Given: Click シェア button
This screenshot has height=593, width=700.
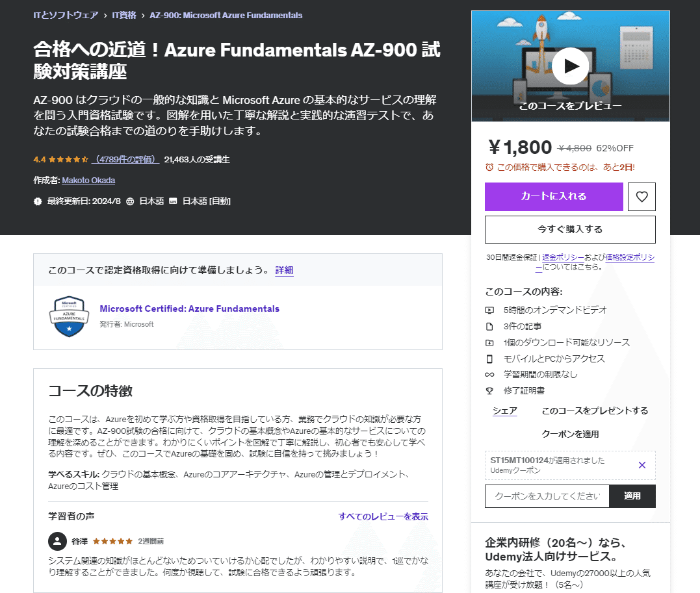Looking at the screenshot, I should 505,410.
